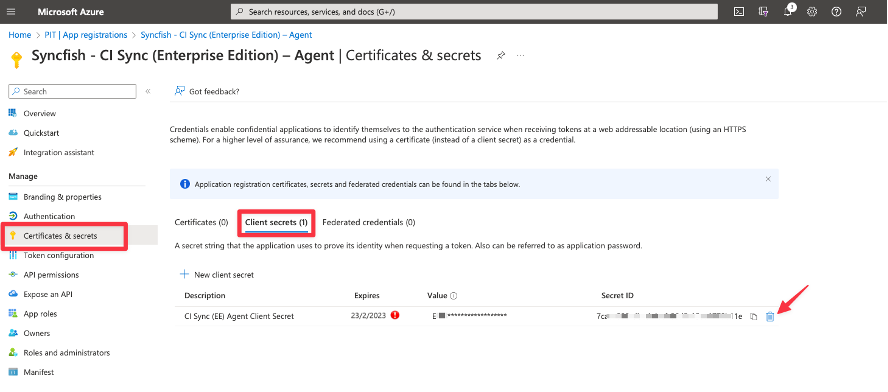Launch Cloud Shell from the top bar

tap(738, 11)
